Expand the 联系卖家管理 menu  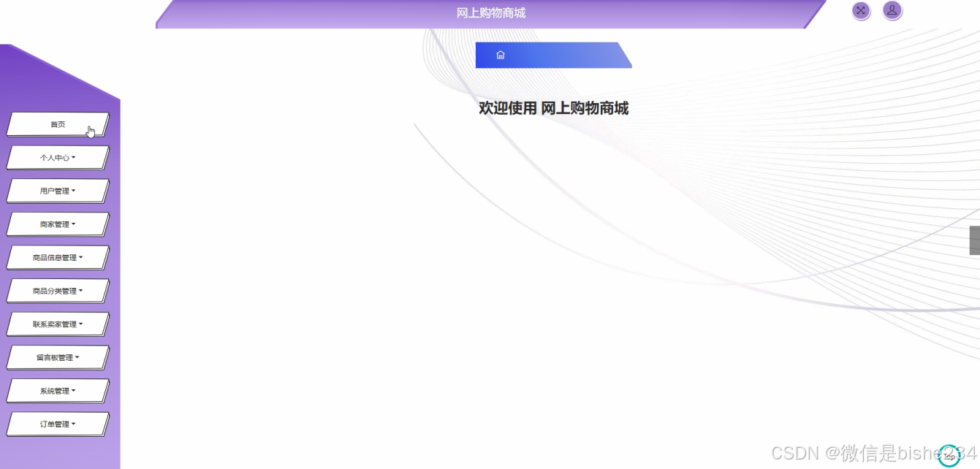pyautogui.click(x=58, y=324)
